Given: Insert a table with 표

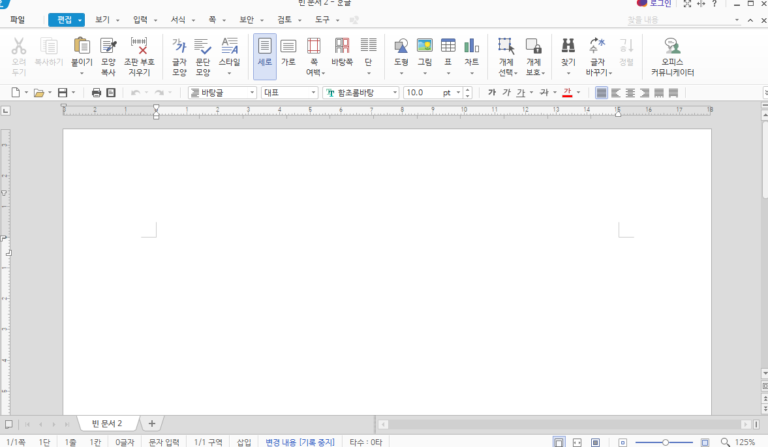Looking at the screenshot, I should coord(448,46).
